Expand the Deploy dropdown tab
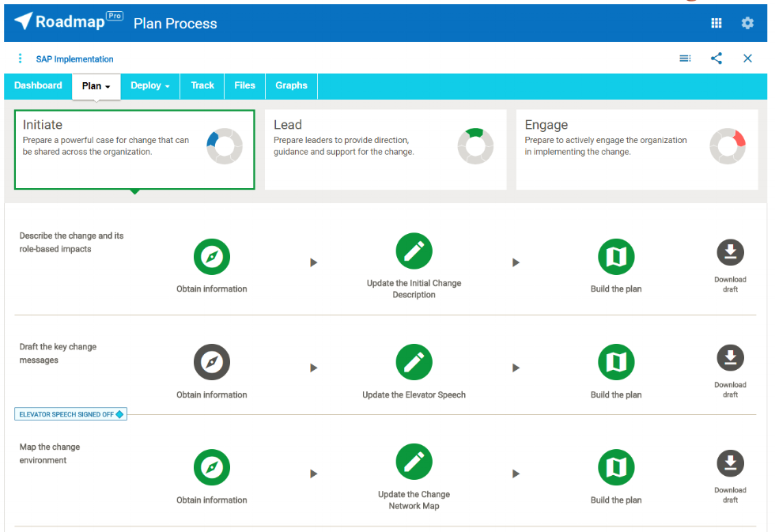The image size is (775, 532). (x=150, y=86)
